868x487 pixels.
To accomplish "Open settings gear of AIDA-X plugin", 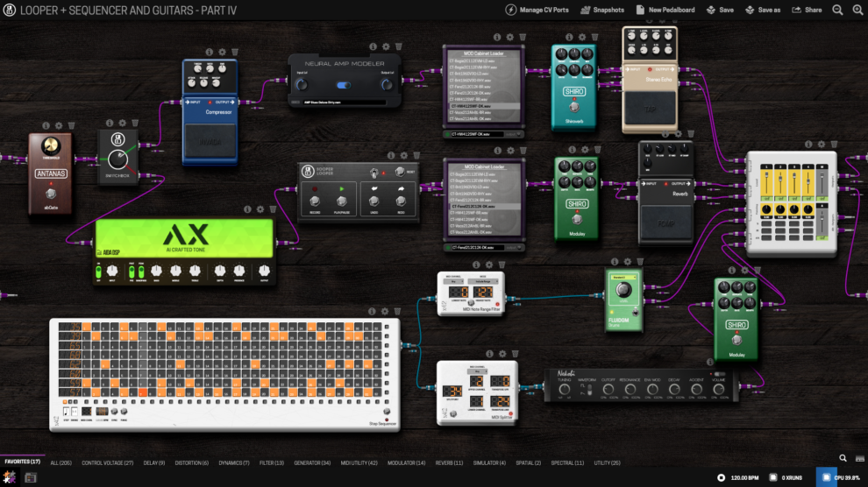I will (x=260, y=209).
